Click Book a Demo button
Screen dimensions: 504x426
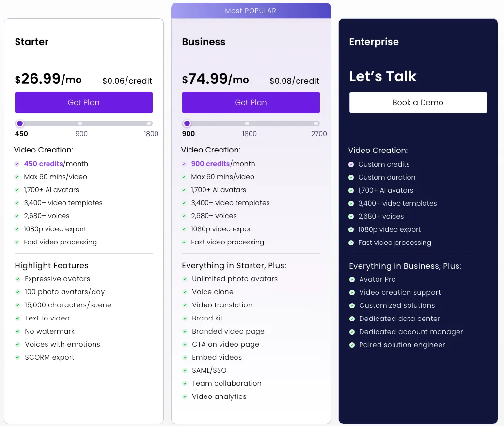coord(418,103)
